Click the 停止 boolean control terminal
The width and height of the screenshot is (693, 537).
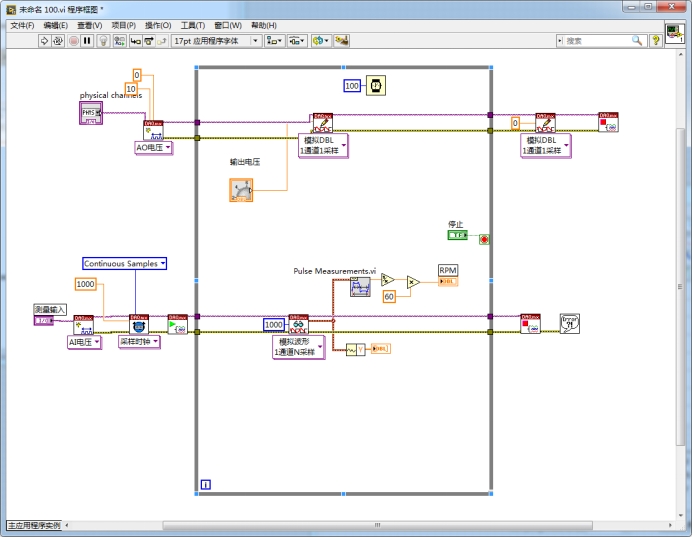458,236
